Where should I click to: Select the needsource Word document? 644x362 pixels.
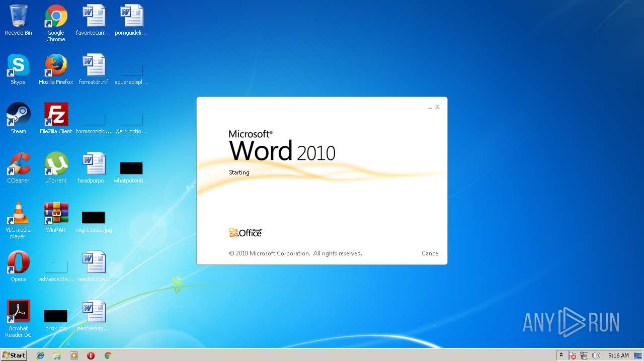point(94,267)
